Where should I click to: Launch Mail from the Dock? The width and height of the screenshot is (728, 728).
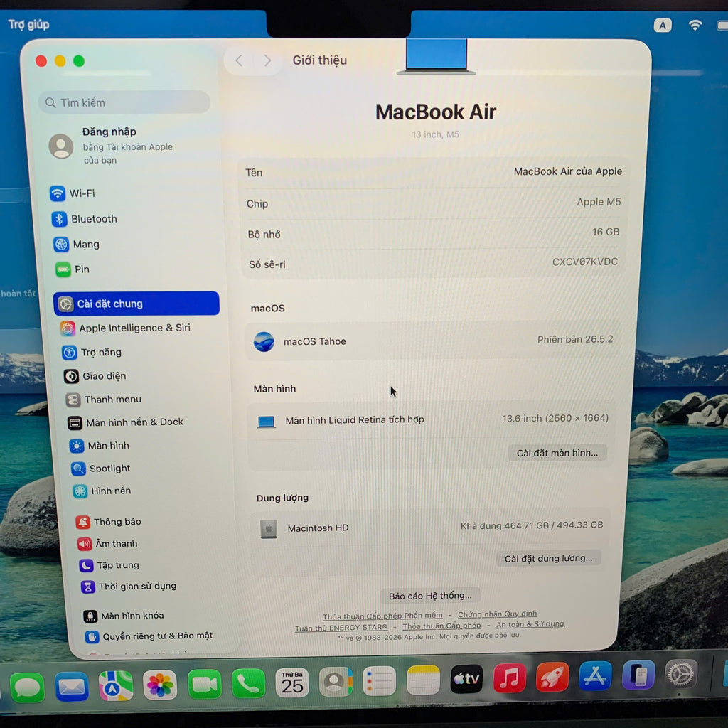click(72, 686)
